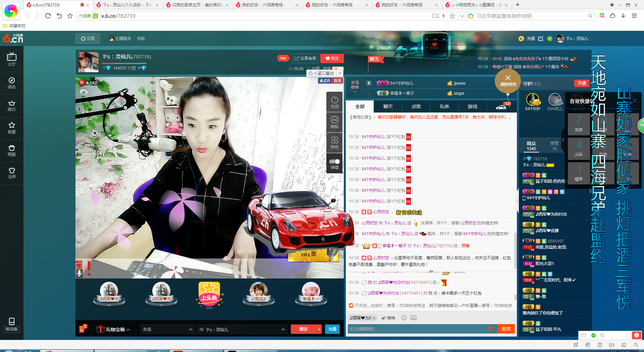Screen dimensions: 644x352
Task: Click the paper plane icon in the chat input
Action: 490,329
